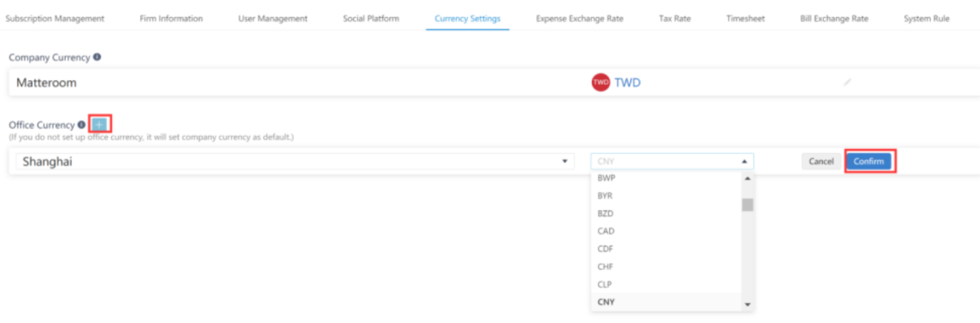Click the info icon beside Office Currency

pyautogui.click(x=81, y=124)
